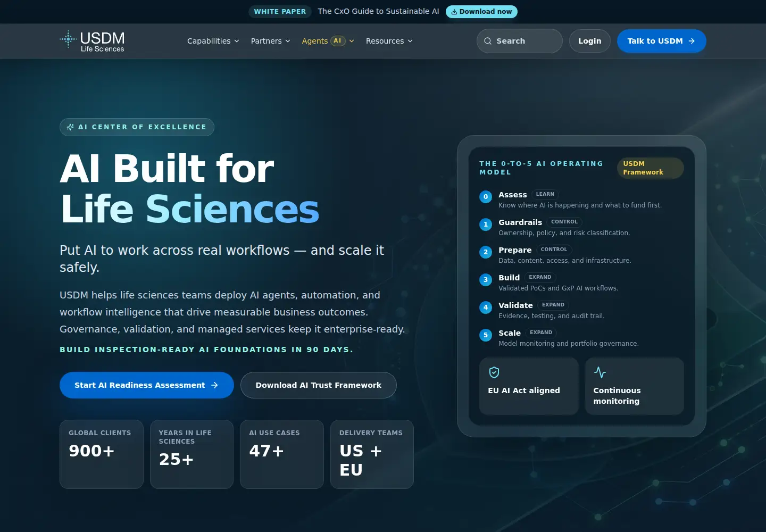The image size is (766, 532).
Task: Expand the Agents dropdown chevron
Action: (x=352, y=41)
